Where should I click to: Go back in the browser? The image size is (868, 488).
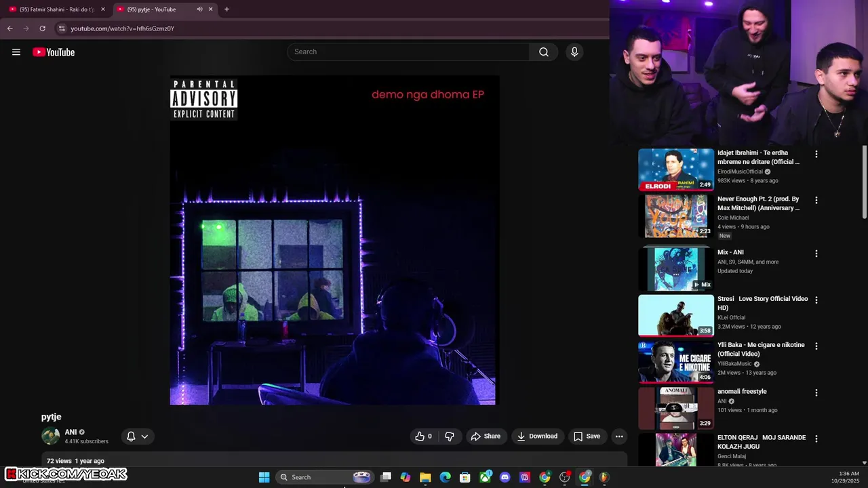click(9, 28)
